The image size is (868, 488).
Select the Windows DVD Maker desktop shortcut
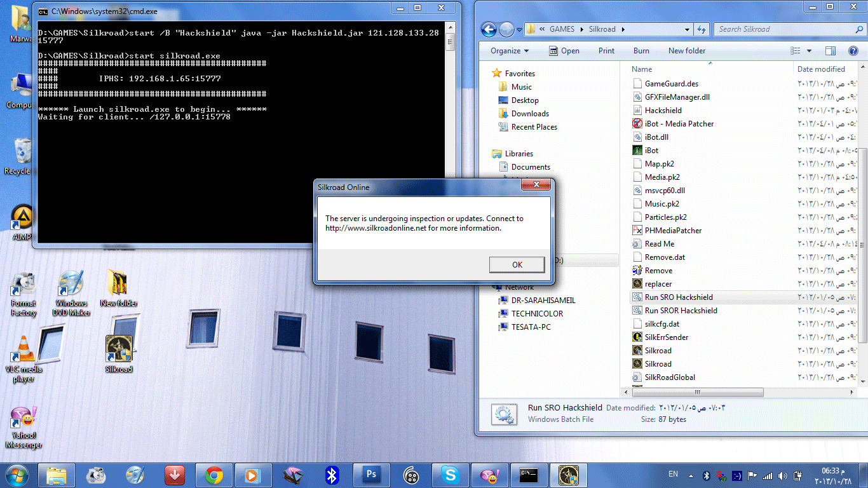[71, 294]
